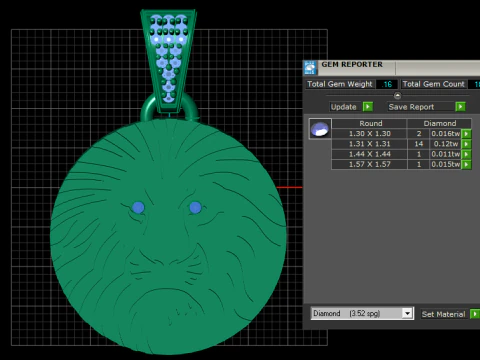This screenshot has width=480, height=360.
Task: Click the quantity 14 cell
Action: pyautogui.click(x=419, y=144)
